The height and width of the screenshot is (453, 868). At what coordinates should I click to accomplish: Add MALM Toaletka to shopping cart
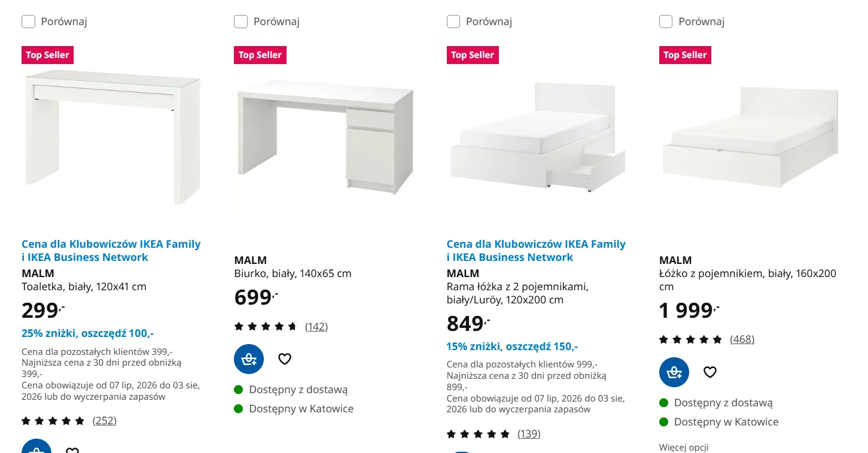click(36, 446)
